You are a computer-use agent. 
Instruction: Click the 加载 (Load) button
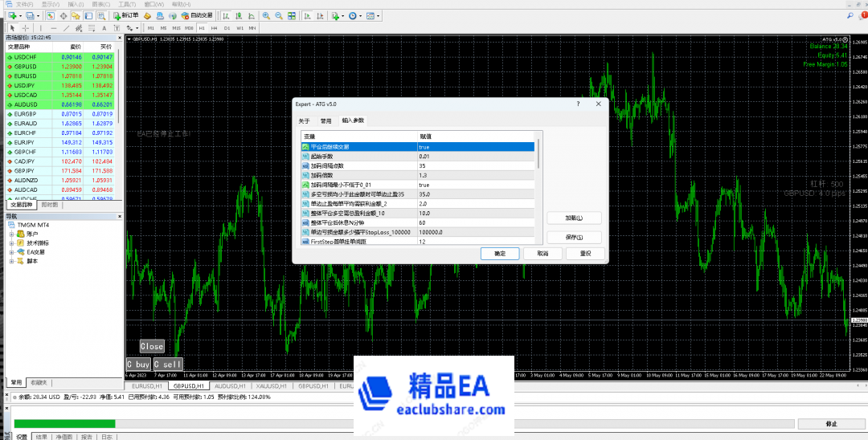click(x=574, y=218)
